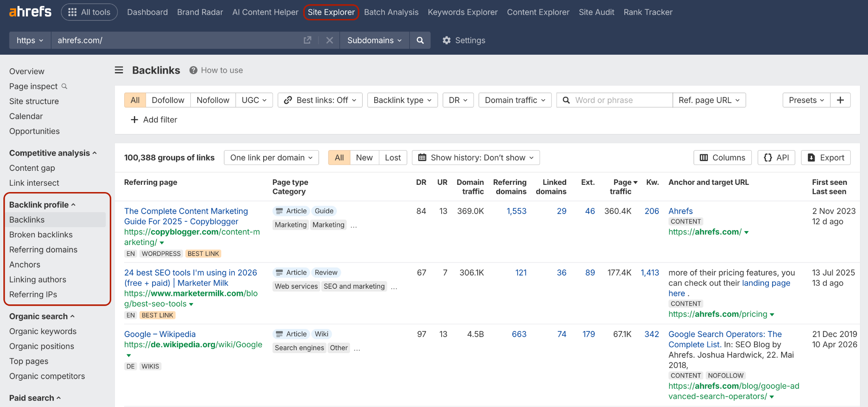The width and height of the screenshot is (868, 407).
Task: Open the Subdomains mode dropdown
Action: (x=374, y=40)
